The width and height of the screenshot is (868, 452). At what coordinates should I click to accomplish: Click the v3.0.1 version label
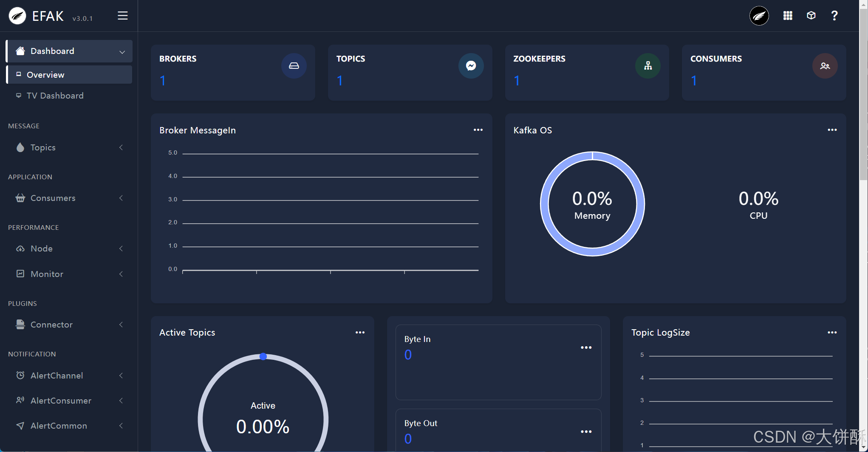82,18
